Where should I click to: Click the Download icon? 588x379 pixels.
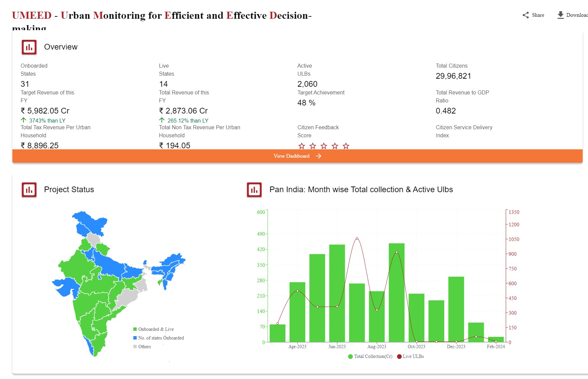(x=560, y=15)
